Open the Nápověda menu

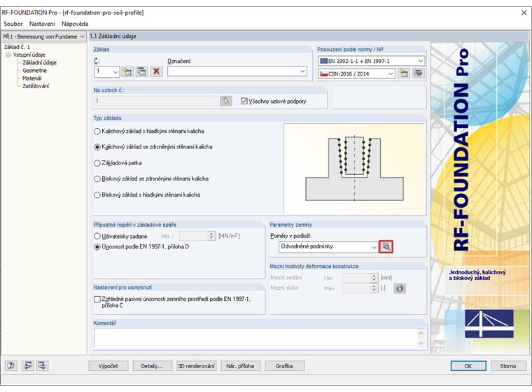coord(75,24)
